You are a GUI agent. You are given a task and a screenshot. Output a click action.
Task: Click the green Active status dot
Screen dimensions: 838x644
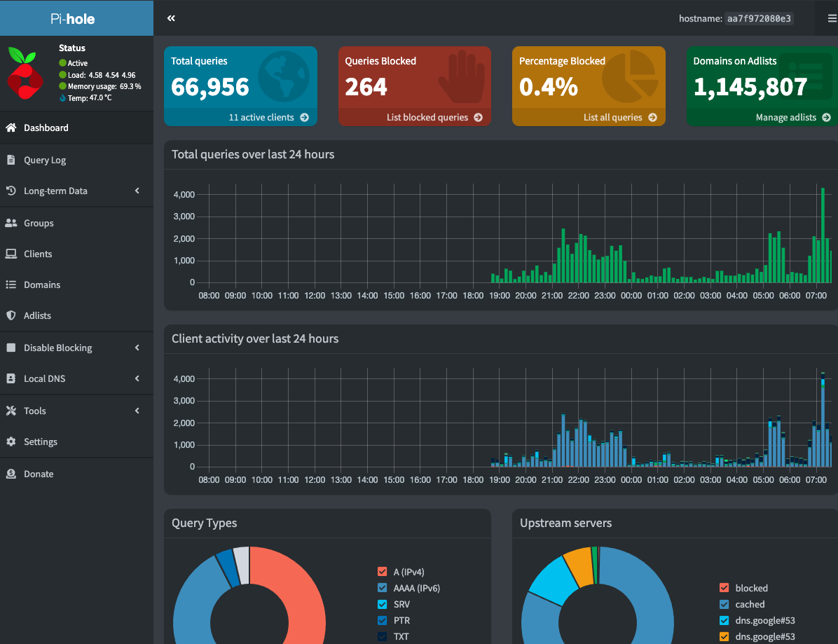(62, 63)
